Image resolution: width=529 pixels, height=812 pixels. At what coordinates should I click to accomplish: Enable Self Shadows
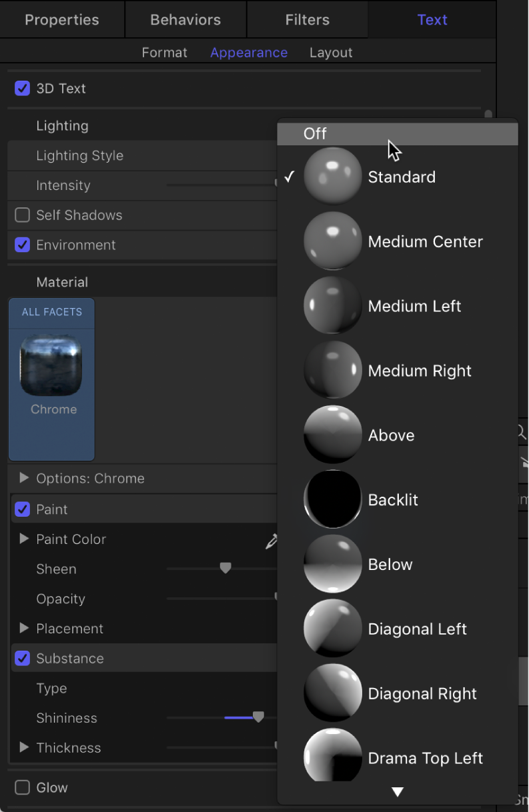pyautogui.click(x=22, y=215)
